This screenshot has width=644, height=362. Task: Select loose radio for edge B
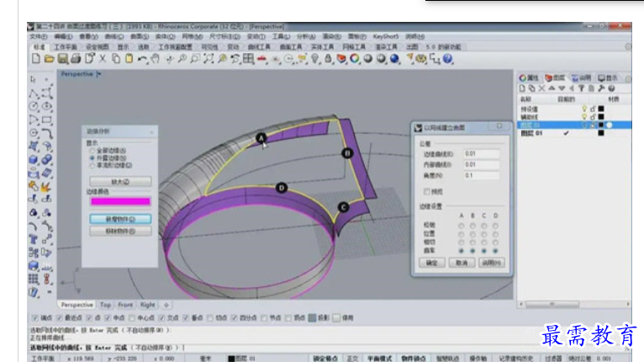point(472,226)
